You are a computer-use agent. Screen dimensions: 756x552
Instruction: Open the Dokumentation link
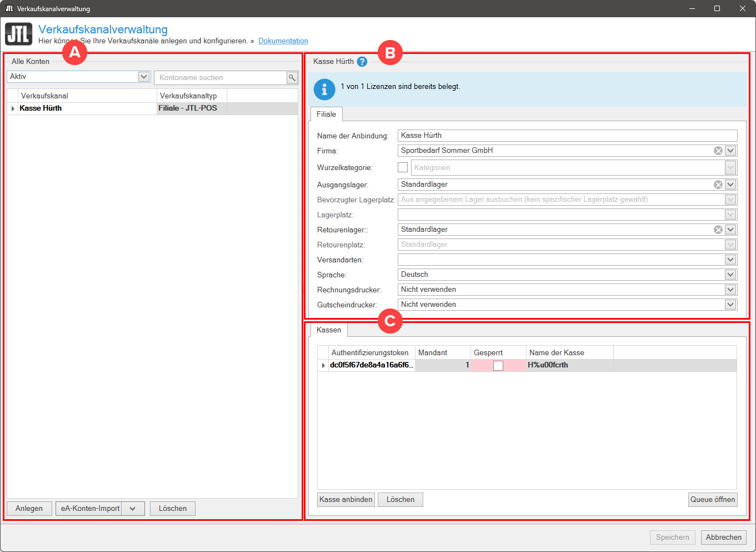tap(283, 41)
